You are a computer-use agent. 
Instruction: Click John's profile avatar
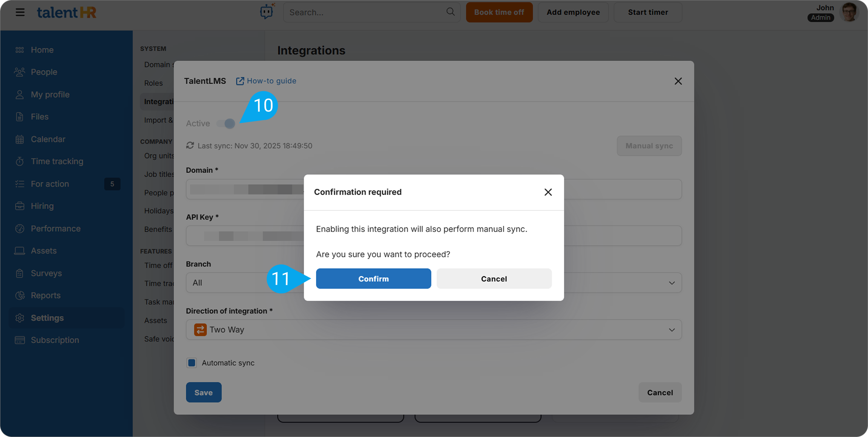click(850, 12)
